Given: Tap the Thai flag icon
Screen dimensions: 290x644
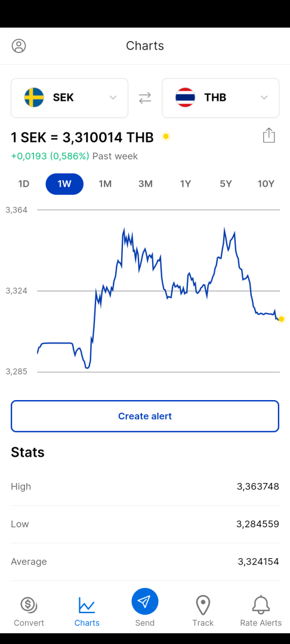Looking at the screenshot, I should 185,98.
